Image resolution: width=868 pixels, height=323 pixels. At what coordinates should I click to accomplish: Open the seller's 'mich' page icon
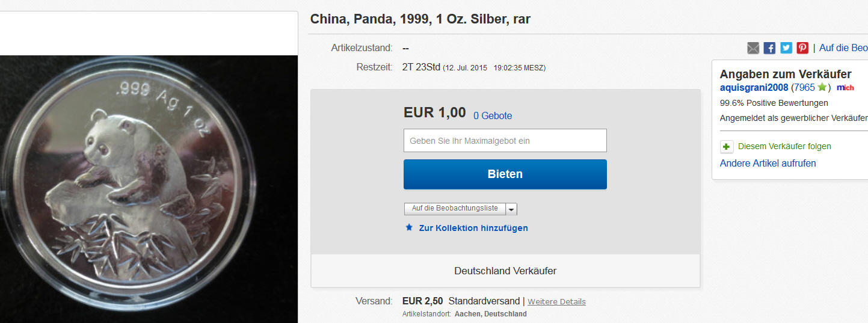click(845, 88)
